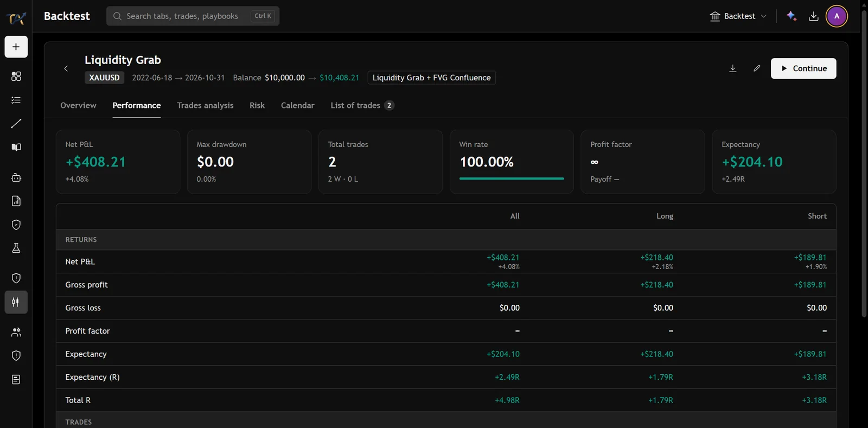Click the win rate progress bar
This screenshot has height=428, width=868.
pos(512,178)
